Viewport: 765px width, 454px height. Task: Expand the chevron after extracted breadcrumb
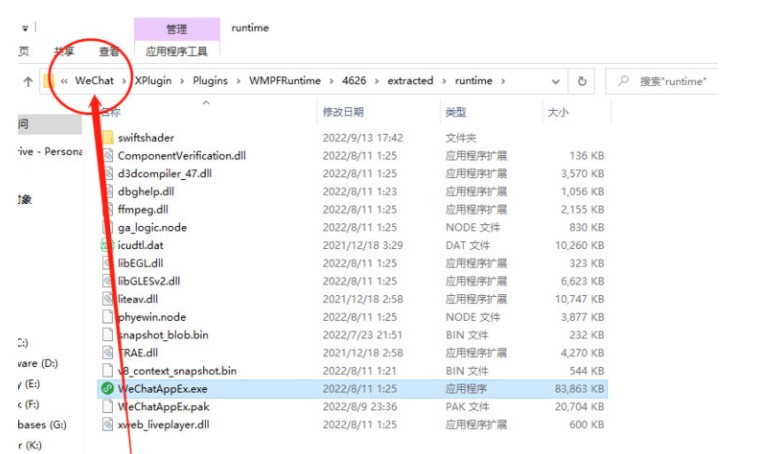(x=444, y=81)
